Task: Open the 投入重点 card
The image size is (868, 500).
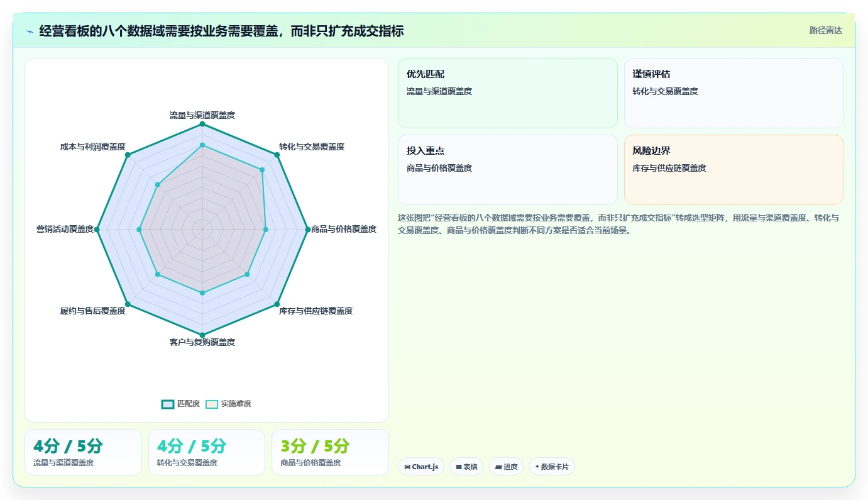Action: pos(508,170)
